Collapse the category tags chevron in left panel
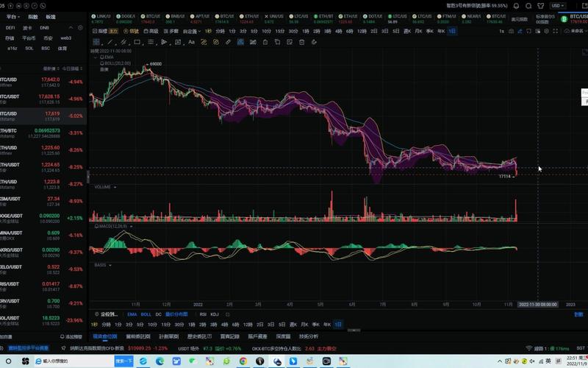The image size is (588, 368). 71,28
